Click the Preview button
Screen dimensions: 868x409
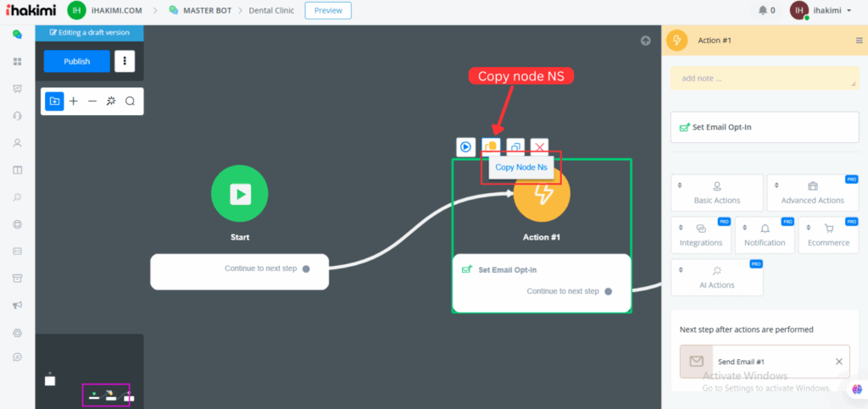click(x=327, y=10)
